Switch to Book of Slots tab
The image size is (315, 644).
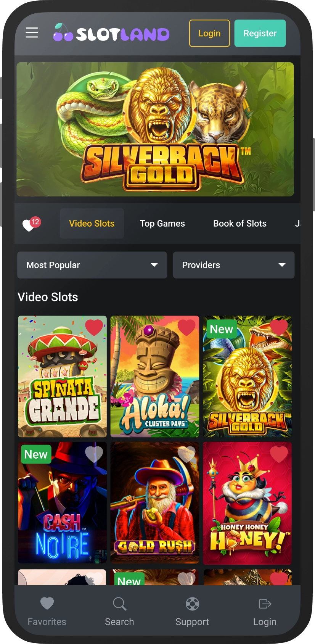click(240, 224)
